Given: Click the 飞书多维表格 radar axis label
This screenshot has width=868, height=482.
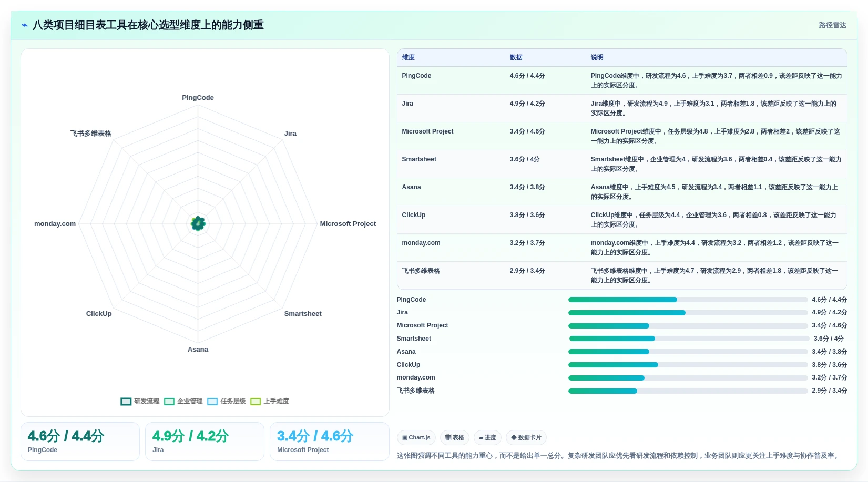Looking at the screenshot, I should point(91,134).
